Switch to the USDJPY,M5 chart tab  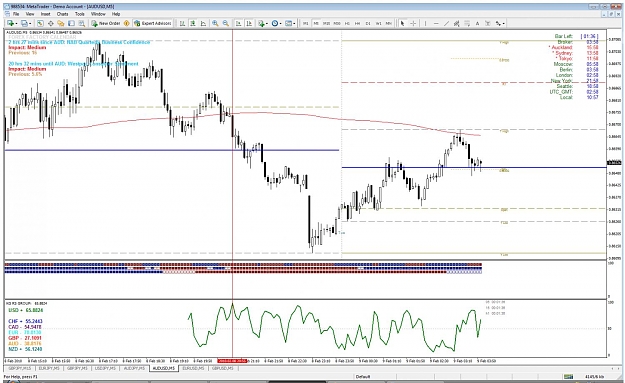[x=106, y=368]
